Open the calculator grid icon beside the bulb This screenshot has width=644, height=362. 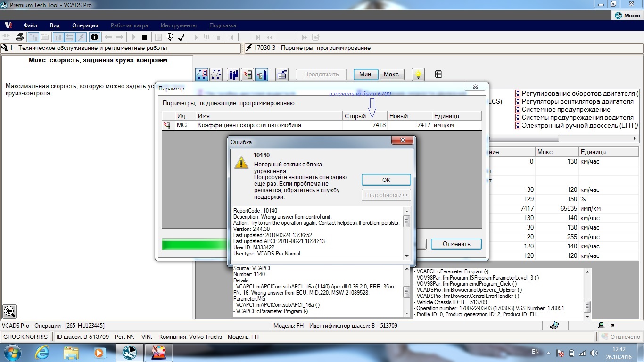click(438, 74)
